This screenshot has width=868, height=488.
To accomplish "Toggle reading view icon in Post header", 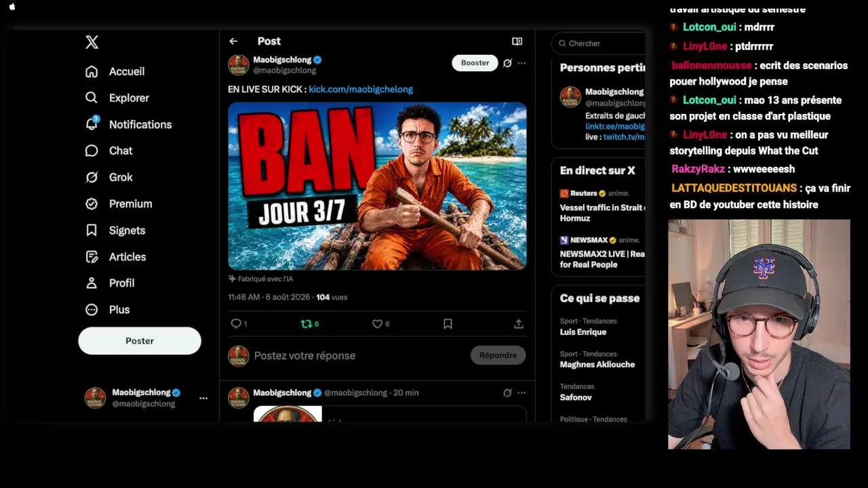I will [517, 41].
